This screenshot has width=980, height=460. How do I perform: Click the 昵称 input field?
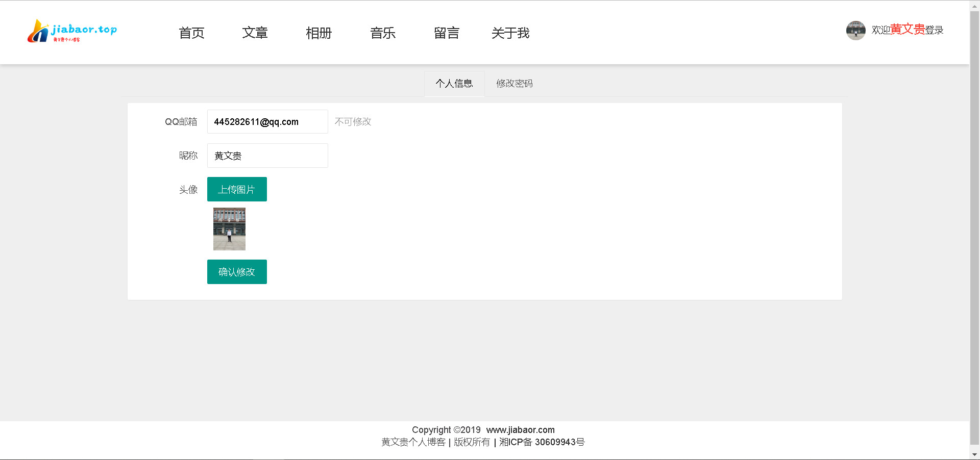(267, 156)
